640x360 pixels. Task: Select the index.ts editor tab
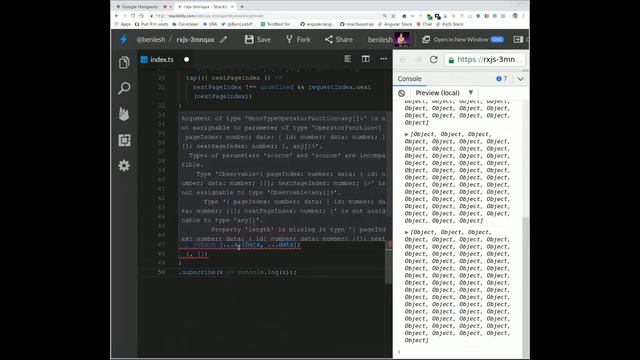coord(162,60)
